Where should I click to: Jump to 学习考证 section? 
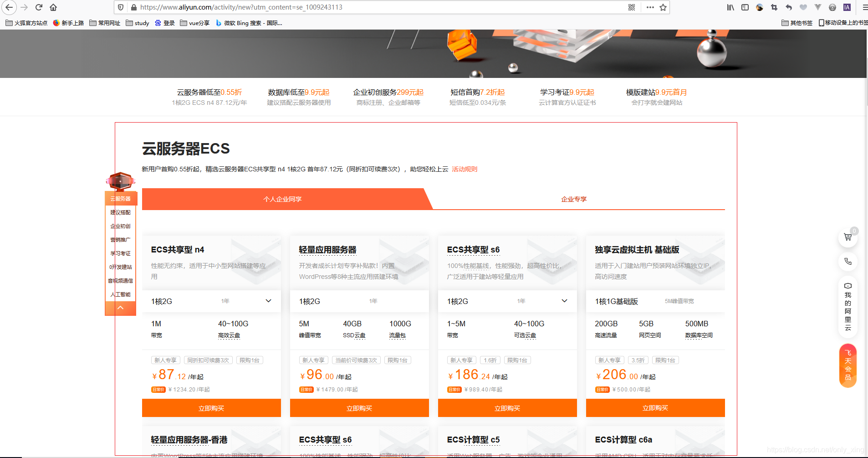[120, 253]
